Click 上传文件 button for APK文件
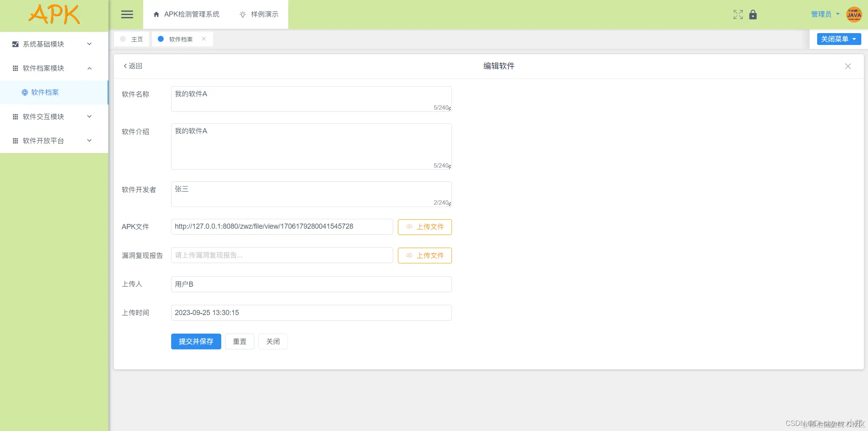 point(425,227)
